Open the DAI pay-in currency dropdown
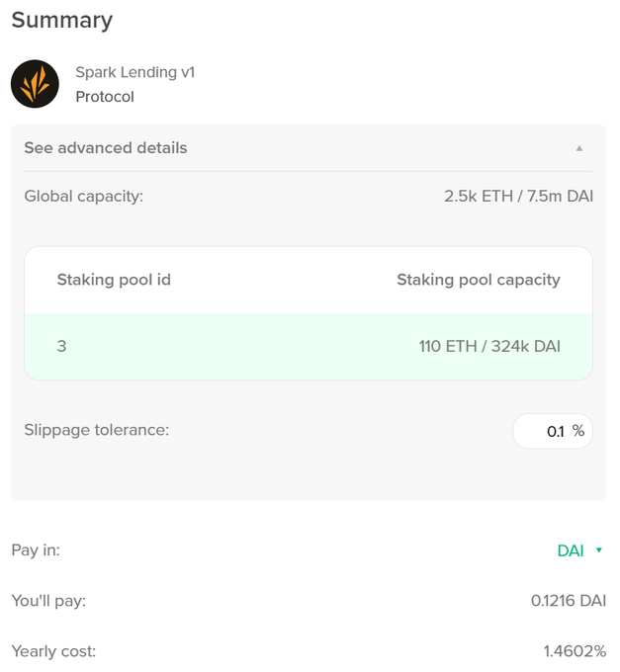The height and width of the screenshot is (672, 620). pos(580,550)
